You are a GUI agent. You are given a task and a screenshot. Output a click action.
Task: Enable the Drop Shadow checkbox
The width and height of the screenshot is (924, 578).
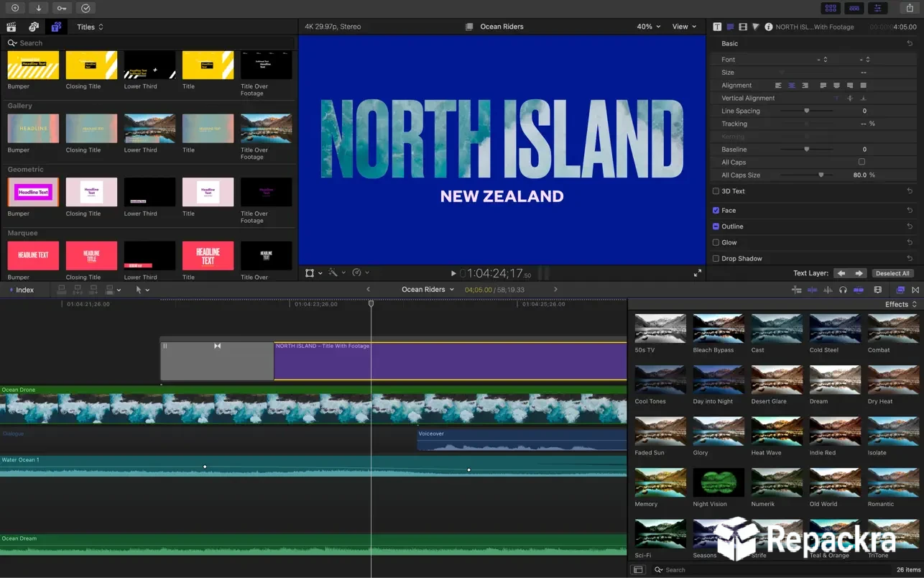coord(716,258)
